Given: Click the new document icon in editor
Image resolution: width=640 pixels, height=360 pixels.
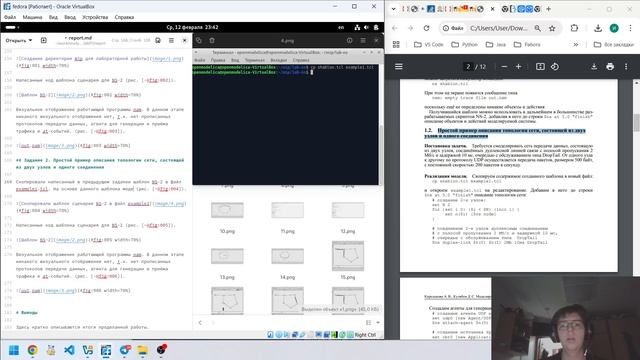Looking at the screenshot, I should click(44, 40).
